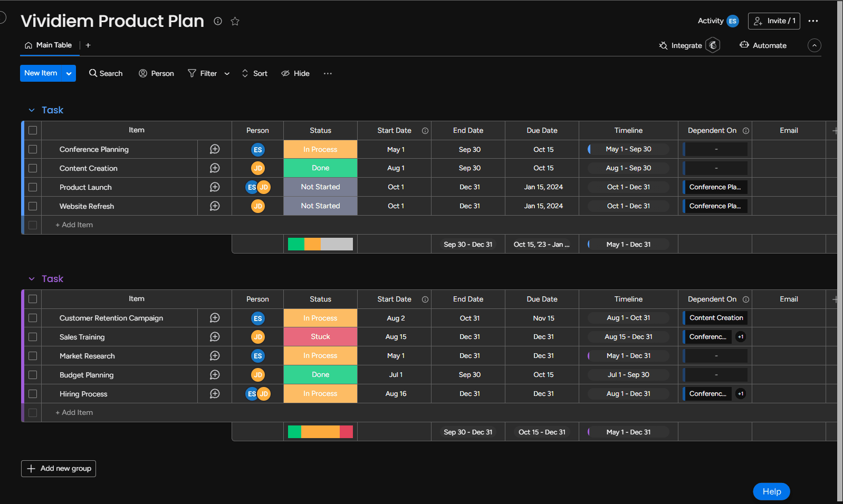Click first group status summary bar
Viewport: 843px width, 504px height.
tap(320, 244)
